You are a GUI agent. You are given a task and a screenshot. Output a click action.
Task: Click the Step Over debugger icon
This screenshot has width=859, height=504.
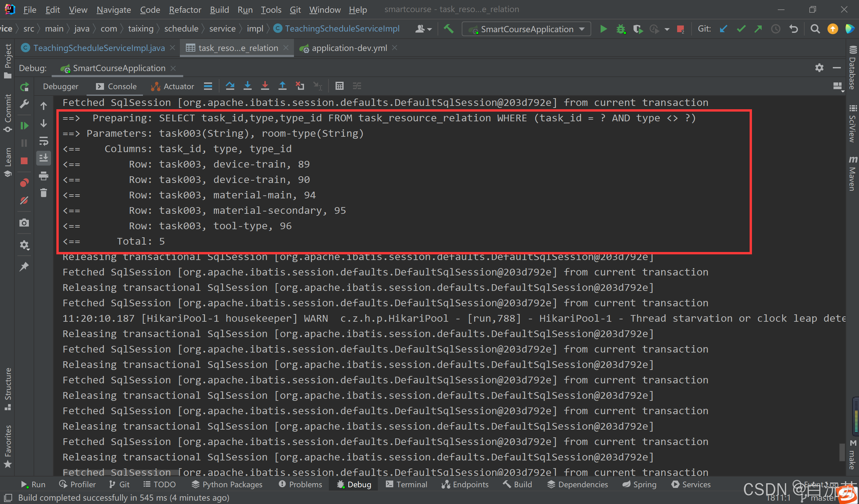point(230,86)
